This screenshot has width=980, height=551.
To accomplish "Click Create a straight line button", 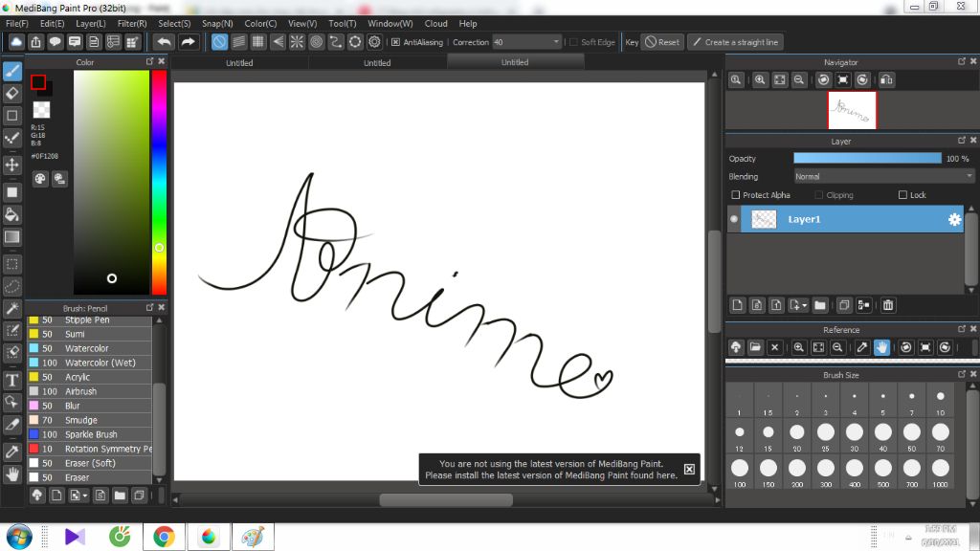I will [x=736, y=42].
